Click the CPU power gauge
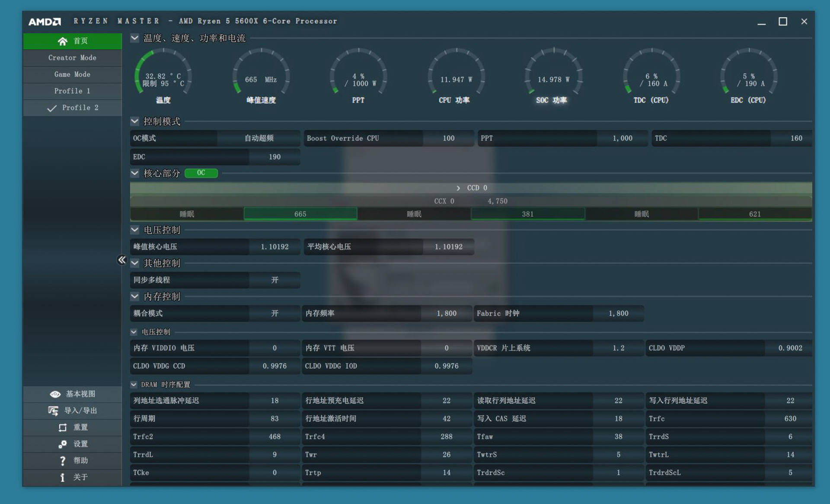Image resolution: width=830 pixels, height=504 pixels. tap(456, 72)
